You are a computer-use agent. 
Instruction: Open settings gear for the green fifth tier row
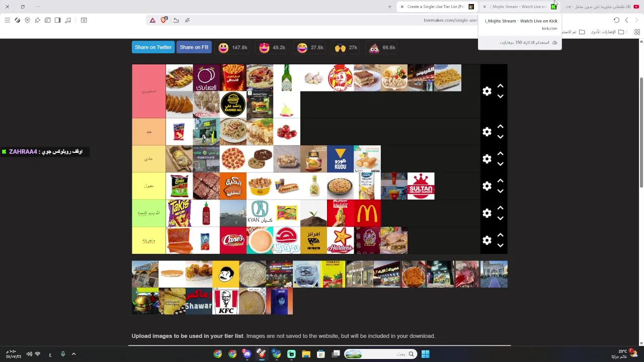pos(487,213)
